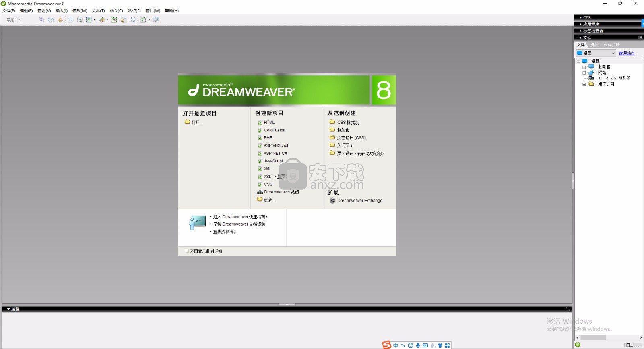The image size is (644, 349).
Task: Click 了解 Dreamweaver 文档资源 link
Action: click(x=239, y=224)
